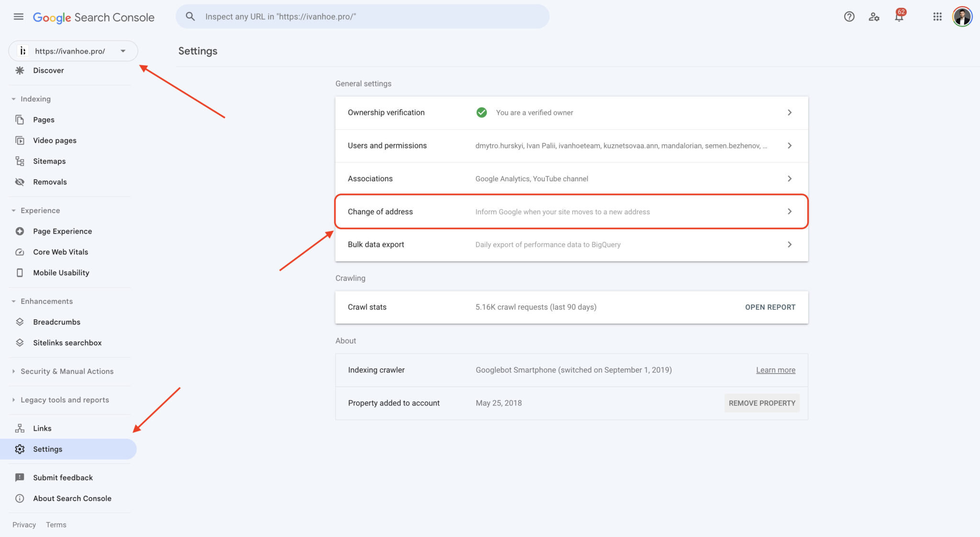Click the Sitemaps icon
The height and width of the screenshot is (537, 980).
tap(19, 161)
